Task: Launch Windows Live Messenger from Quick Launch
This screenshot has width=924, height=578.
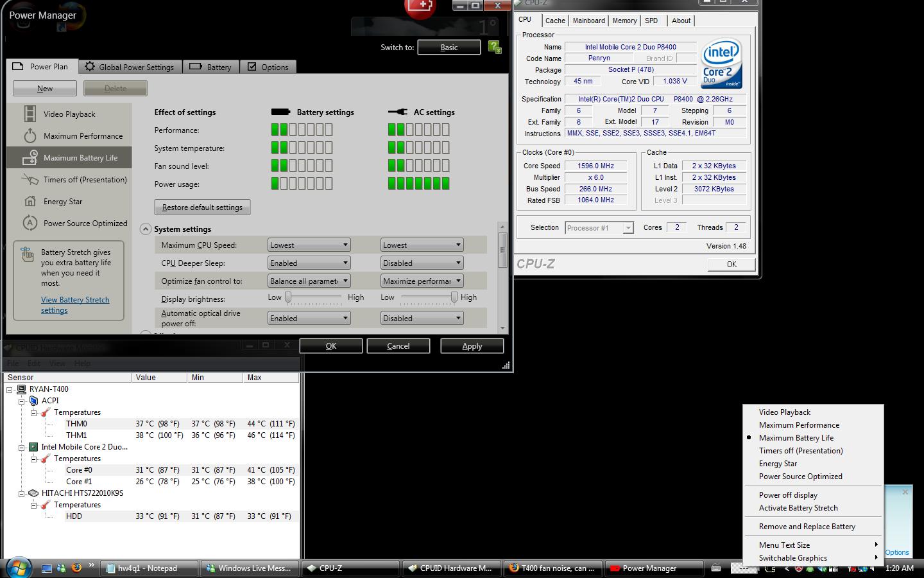Action: pyautogui.click(x=62, y=568)
